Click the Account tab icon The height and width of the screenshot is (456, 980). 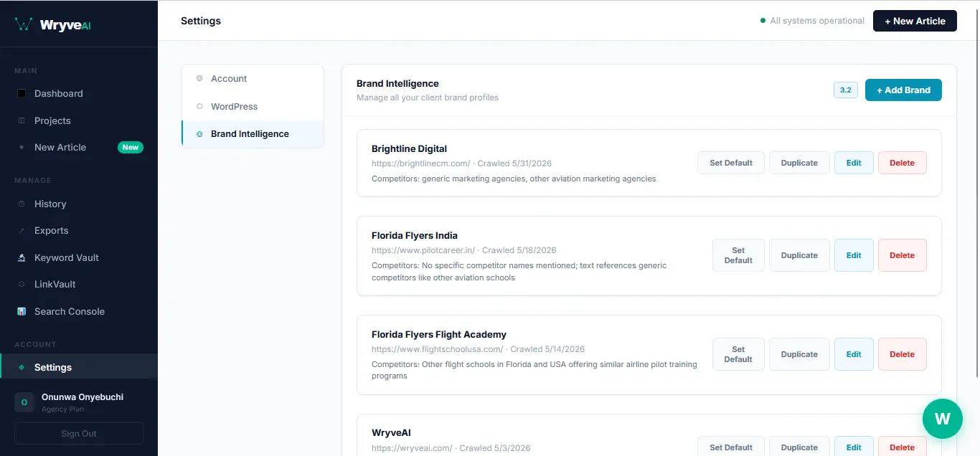pos(199,79)
